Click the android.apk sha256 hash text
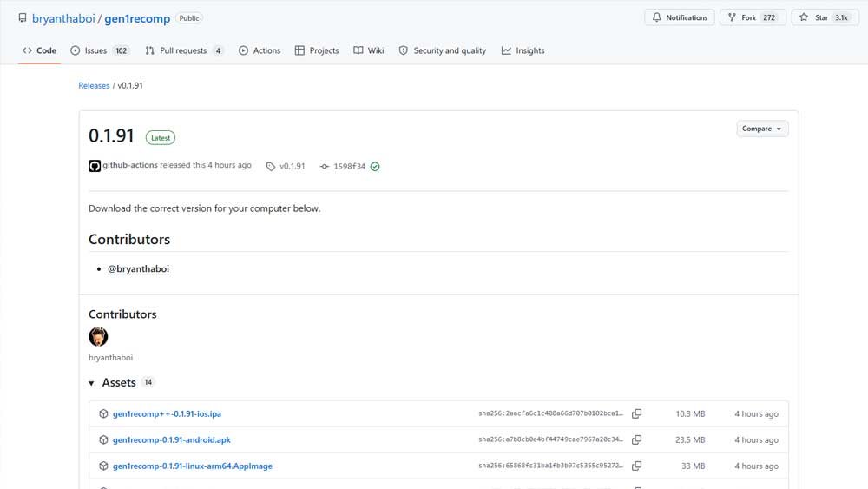Screen dimensions: 868x489 (x=551, y=439)
